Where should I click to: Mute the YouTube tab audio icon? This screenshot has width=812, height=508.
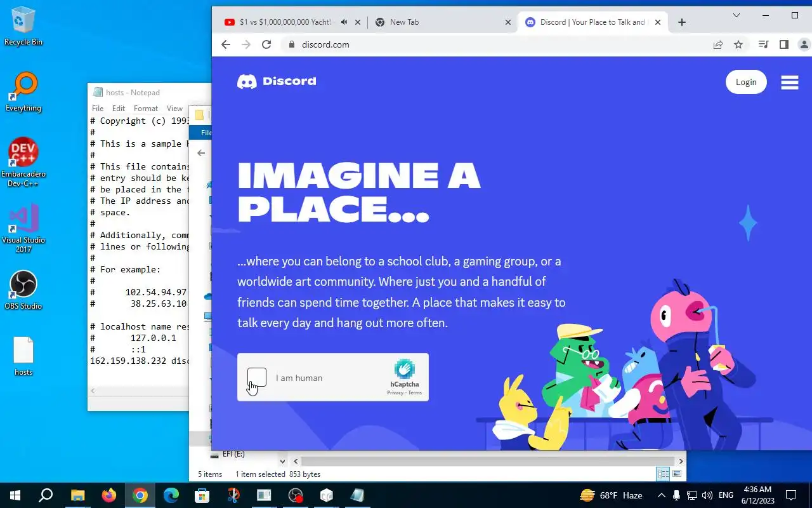[x=344, y=22]
